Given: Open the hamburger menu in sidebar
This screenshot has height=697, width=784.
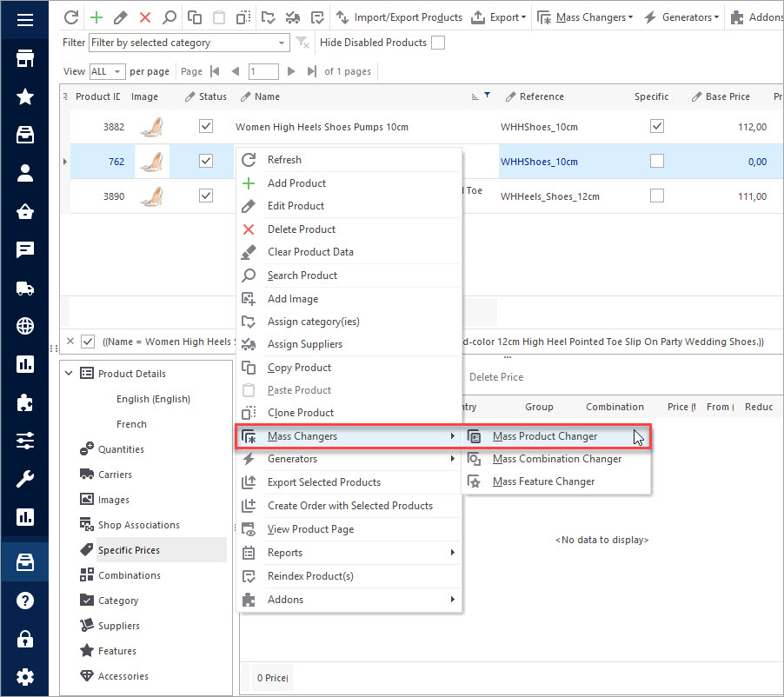Looking at the screenshot, I should point(25,19).
